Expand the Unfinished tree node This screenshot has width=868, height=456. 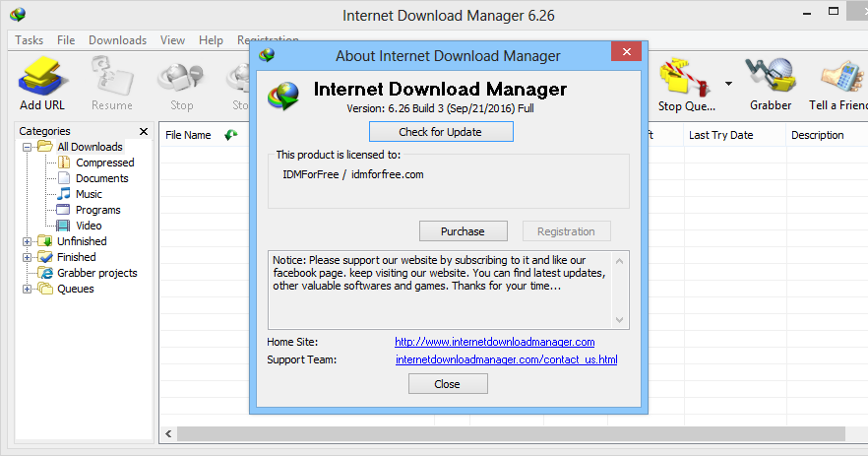[x=27, y=241]
